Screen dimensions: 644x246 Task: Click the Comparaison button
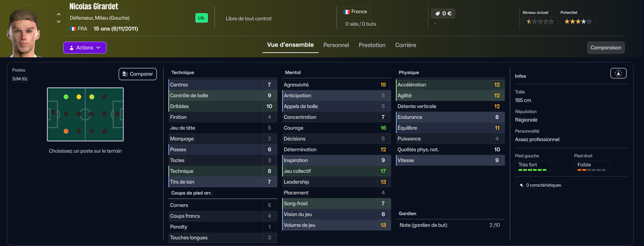tap(606, 48)
